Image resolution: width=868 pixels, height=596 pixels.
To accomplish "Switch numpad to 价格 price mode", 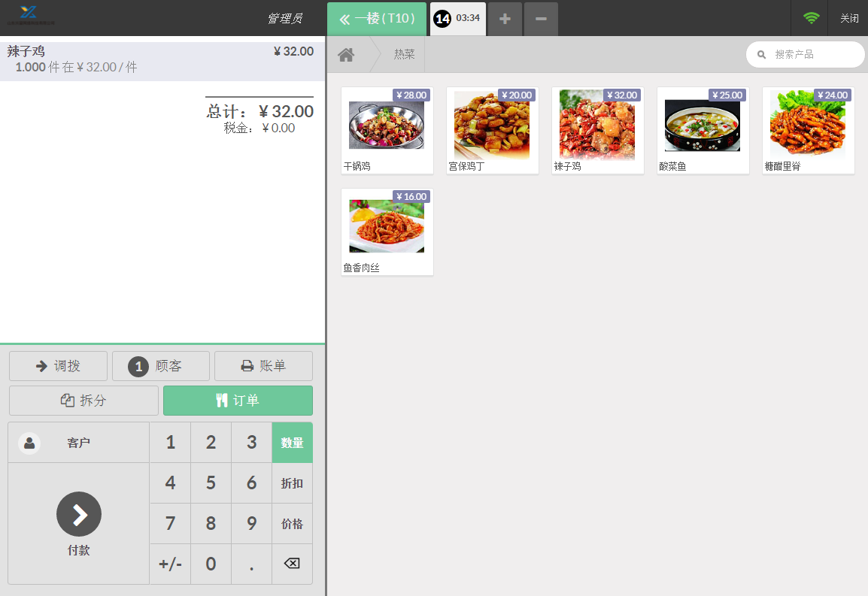I will point(292,524).
